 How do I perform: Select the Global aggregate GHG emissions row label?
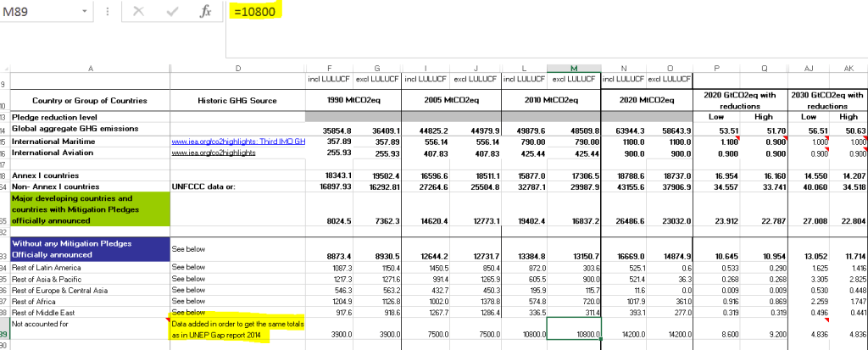coord(89,130)
